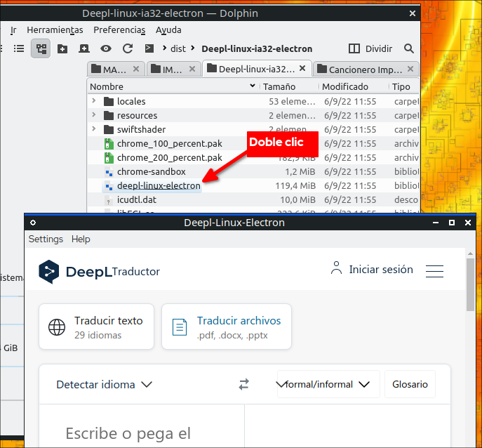482x448 pixels.
Task: Select the swiftshader folder icon
Action: click(109, 129)
